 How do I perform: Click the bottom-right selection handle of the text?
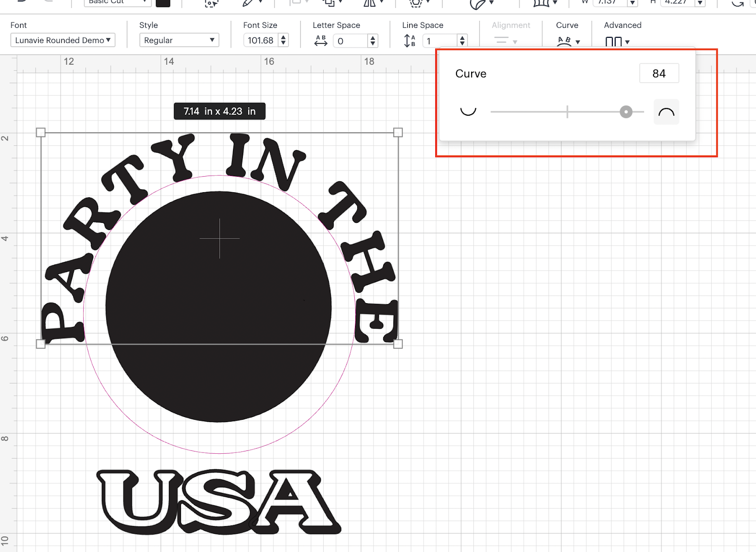point(398,344)
